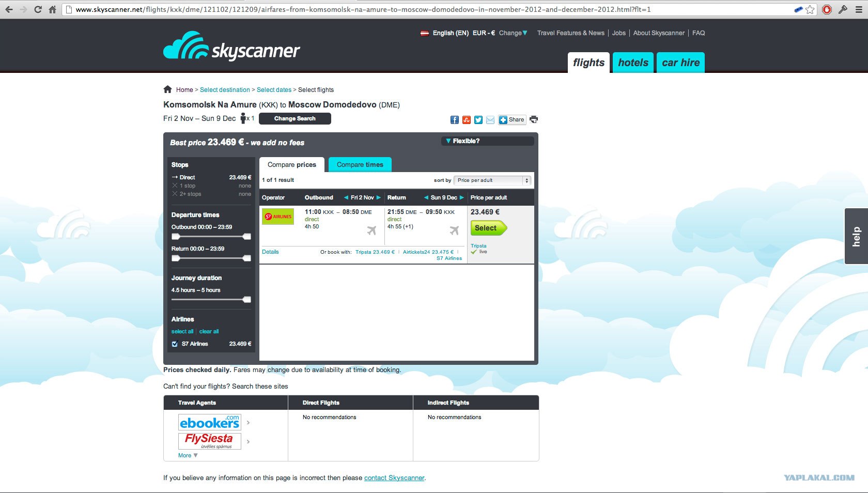The image size is (868, 493).
Task: Click the Return departure time right slider handle
Action: [x=247, y=258]
